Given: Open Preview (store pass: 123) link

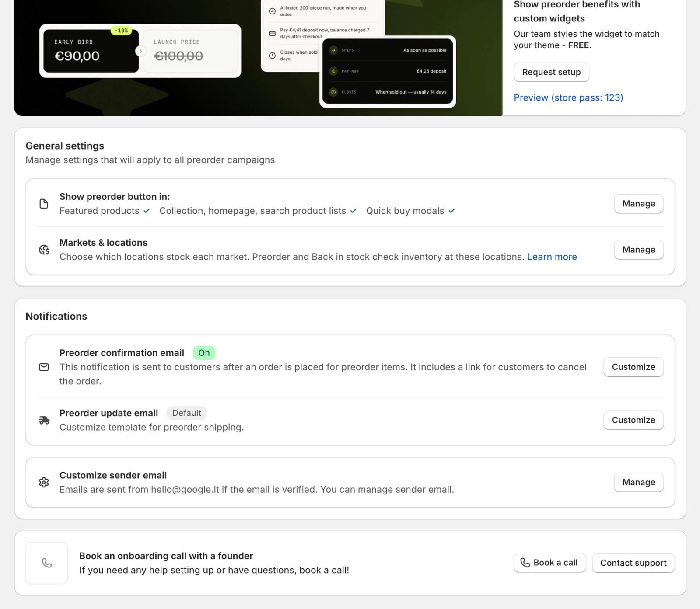Looking at the screenshot, I should [x=568, y=97].
